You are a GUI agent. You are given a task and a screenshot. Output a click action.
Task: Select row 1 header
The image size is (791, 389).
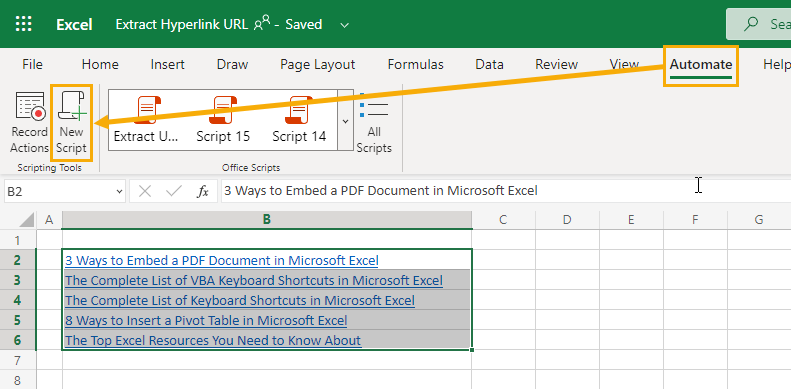(x=18, y=240)
